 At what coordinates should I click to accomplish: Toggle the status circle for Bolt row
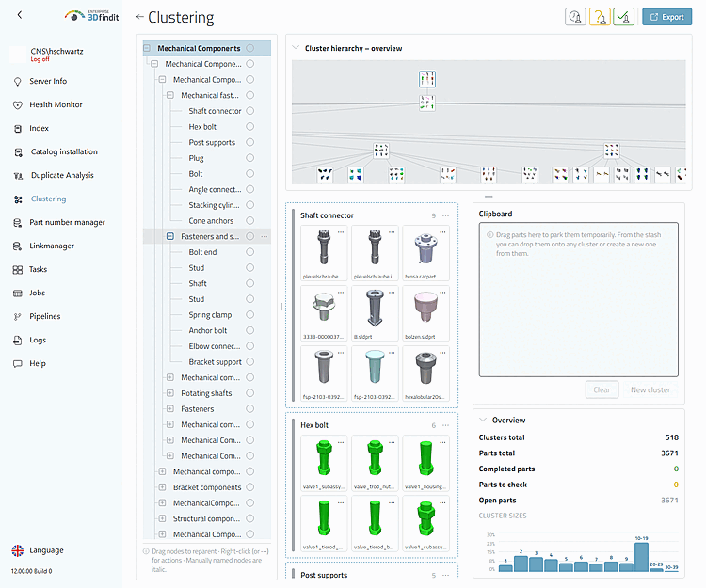pos(250,174)
